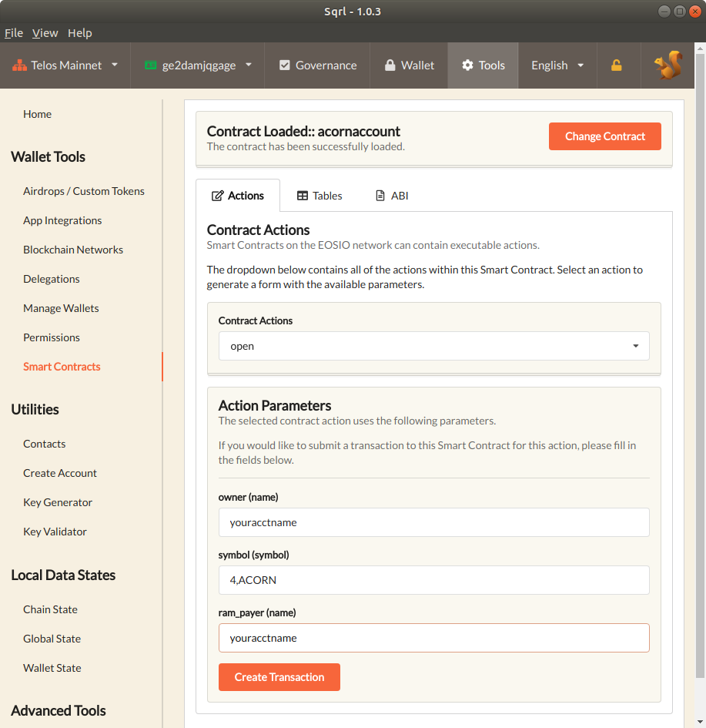Expand the Telos Mainnet dropdown arrow
706x728 pixels.
[x=115, y=65]
